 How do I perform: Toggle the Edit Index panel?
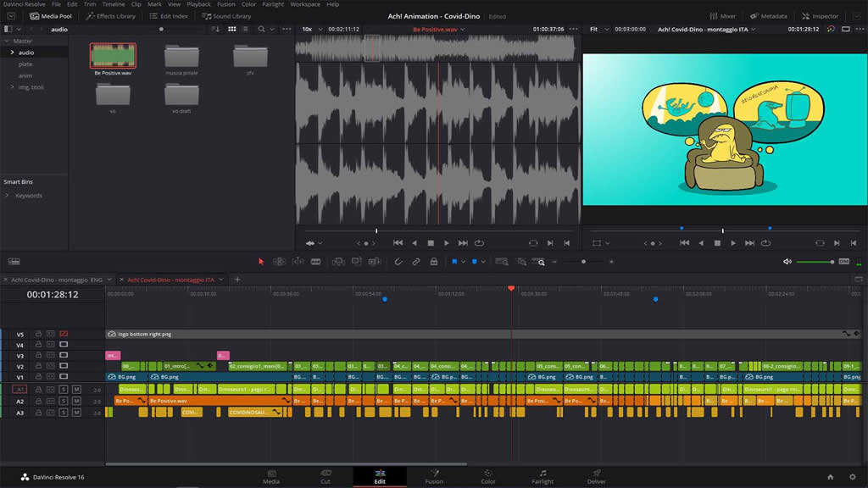169,16
